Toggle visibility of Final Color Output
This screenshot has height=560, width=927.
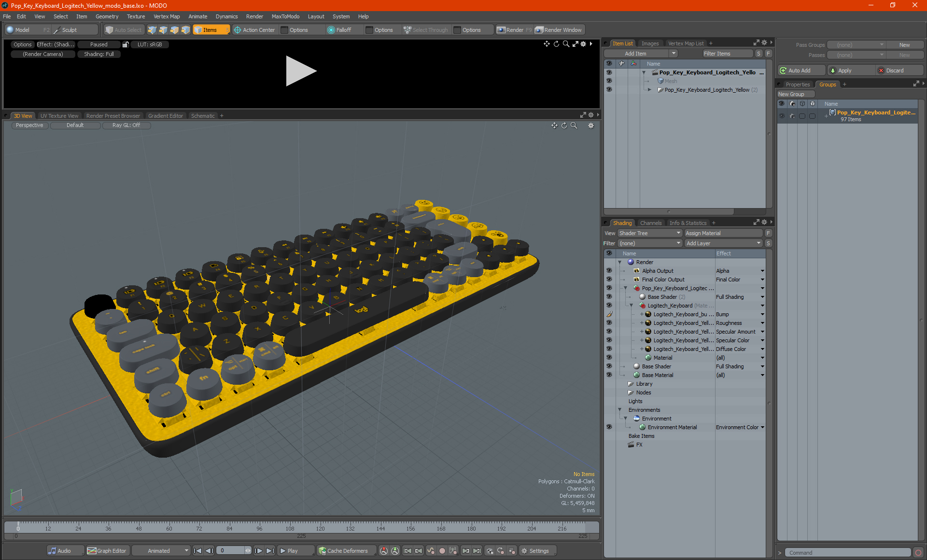[609, 280]
